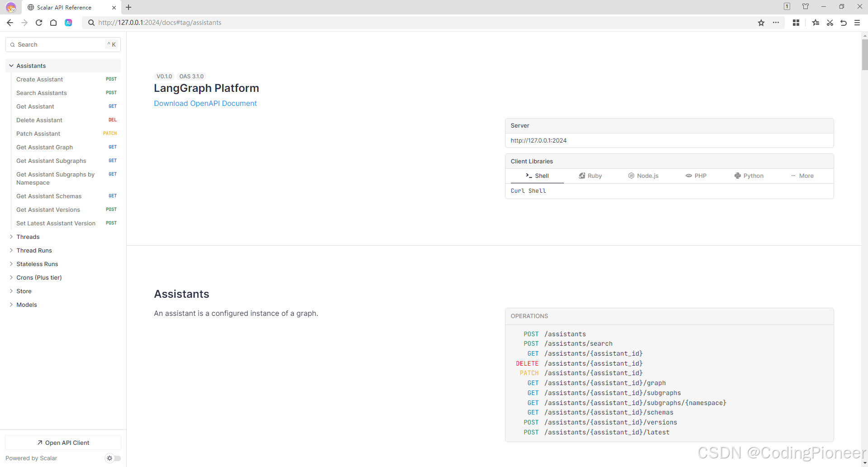The height and width of the screenshot is (467, 868).
Task: Click PATCH /assistants/{assistant_id} operation
Action: tap(581, 373)
